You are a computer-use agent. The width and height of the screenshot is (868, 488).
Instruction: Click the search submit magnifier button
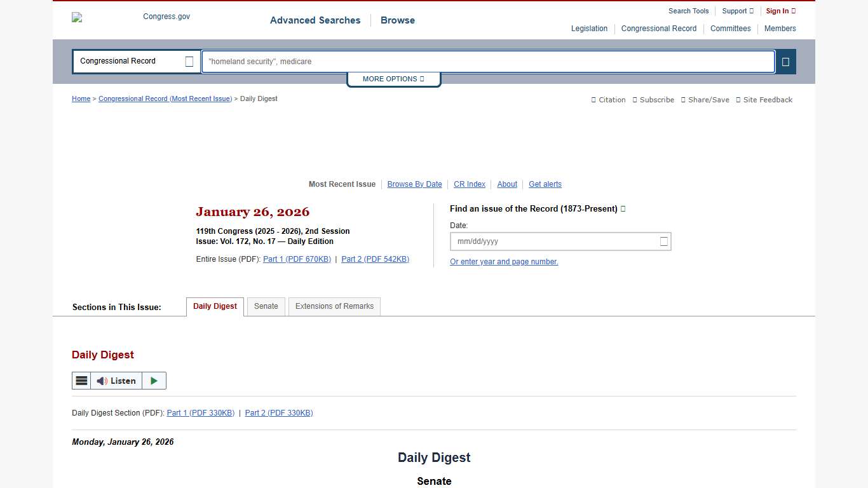[785, 62]
